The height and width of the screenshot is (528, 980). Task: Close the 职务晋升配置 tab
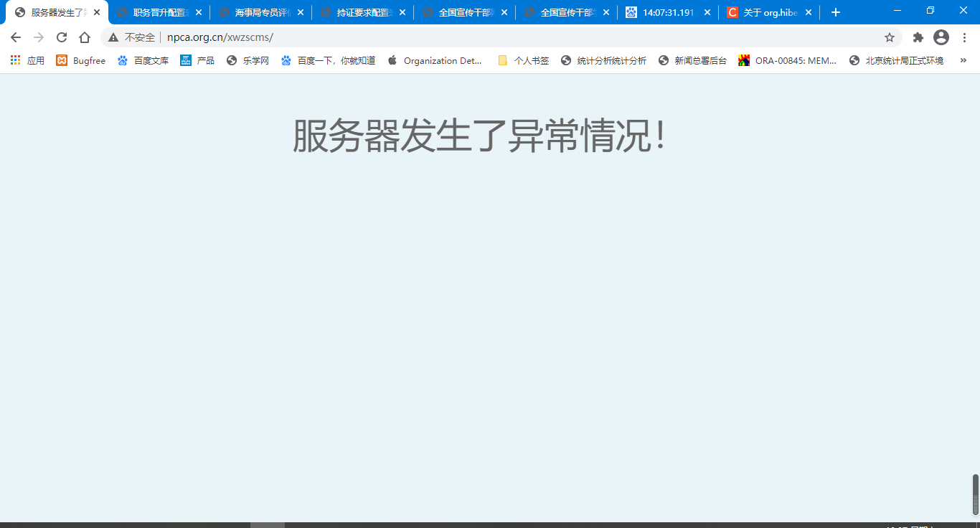(x=199, y=12)
